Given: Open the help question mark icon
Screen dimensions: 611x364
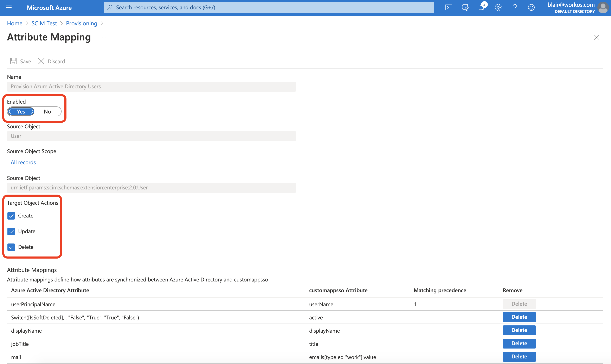Looking at the screenshot, I should click(x=515, y=7).
